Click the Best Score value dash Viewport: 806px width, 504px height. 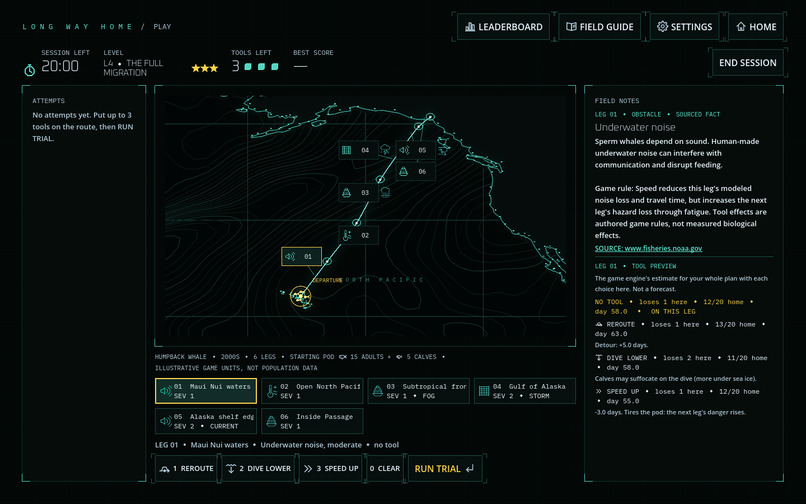tap(300, 66)
